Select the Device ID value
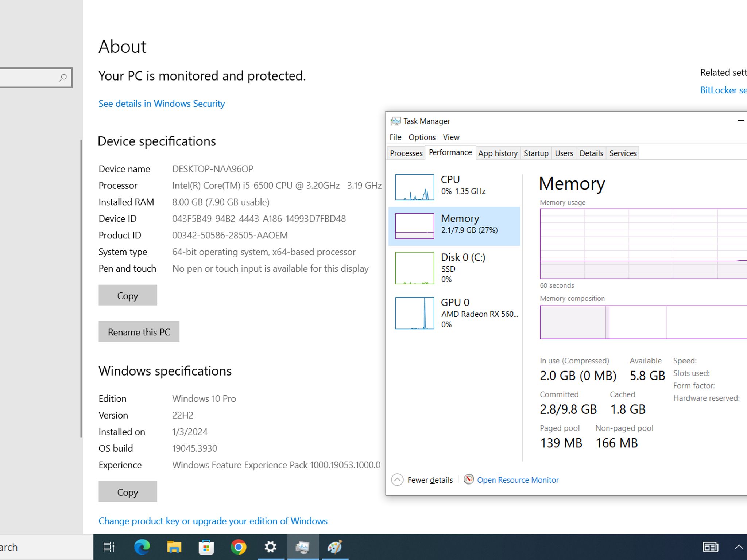The height and width of the screenshot is (560, 747). tap(259, 219)
